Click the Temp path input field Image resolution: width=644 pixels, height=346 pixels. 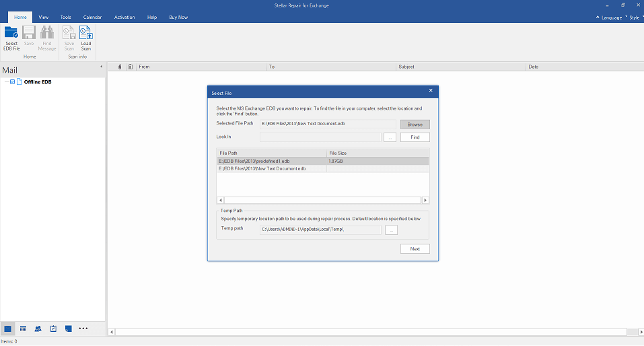click(x=320, y=230)
